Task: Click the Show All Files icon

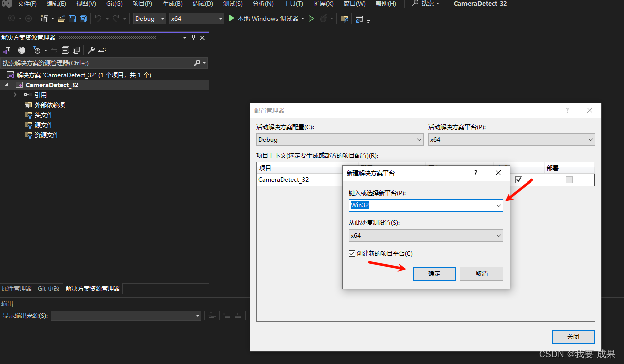Action: click(x=76, y=50)
